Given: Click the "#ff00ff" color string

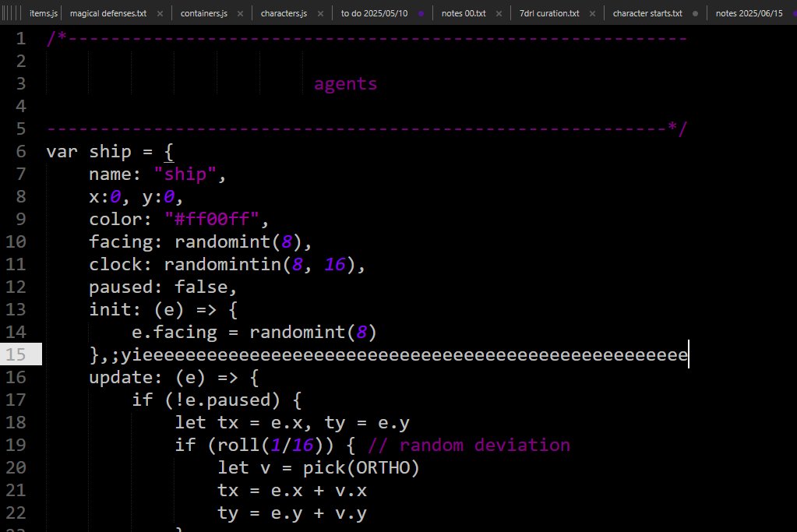Looking at the screenshot, I should click(211, 219).
